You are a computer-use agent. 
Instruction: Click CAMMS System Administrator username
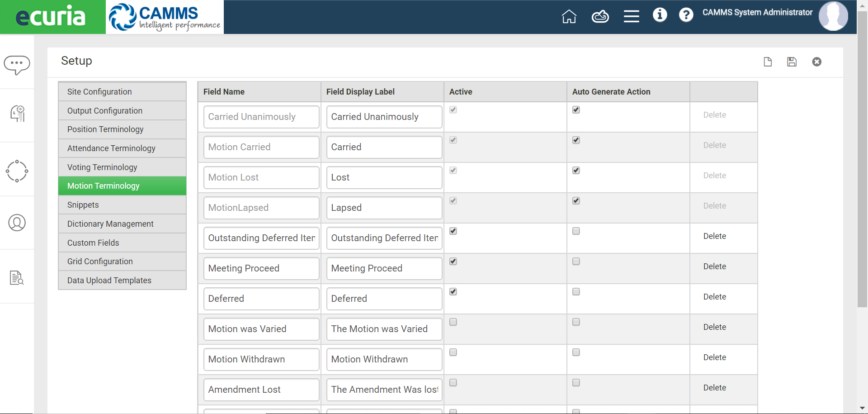pyautogui.click(x=757, y=13)
